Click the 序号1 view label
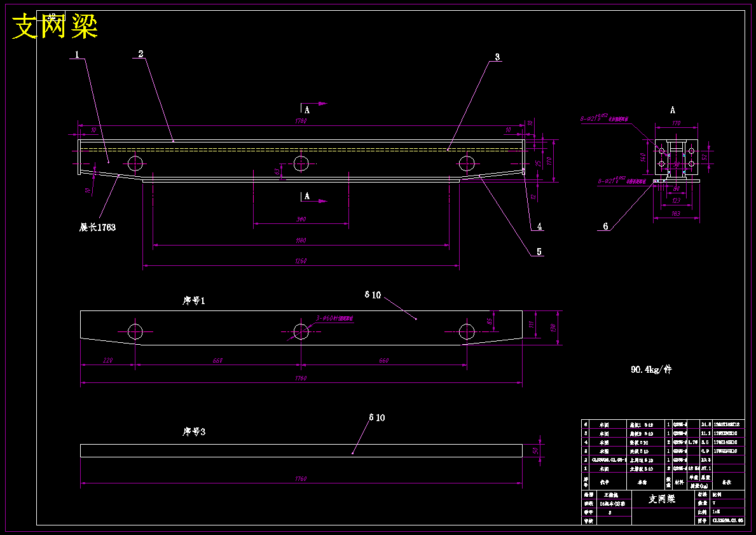This screenshot has width=756, height=535. (x=194, y=301)
